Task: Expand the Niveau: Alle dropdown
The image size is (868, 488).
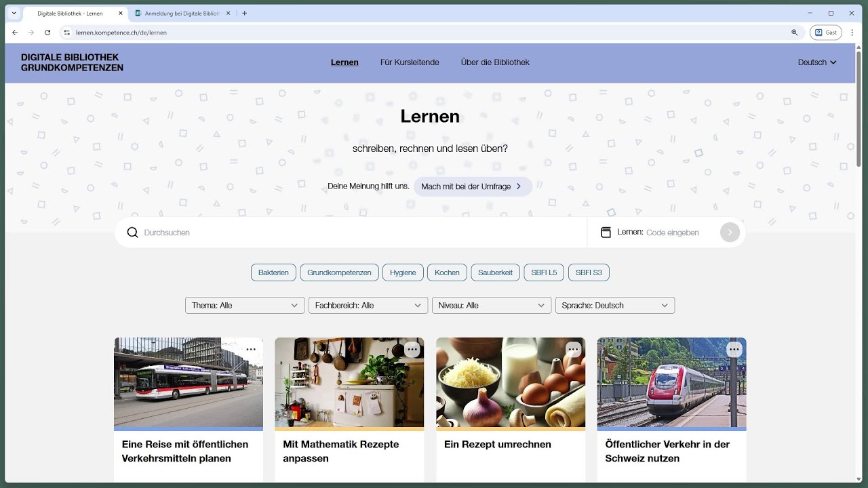Action: click(x=492, y=306)
